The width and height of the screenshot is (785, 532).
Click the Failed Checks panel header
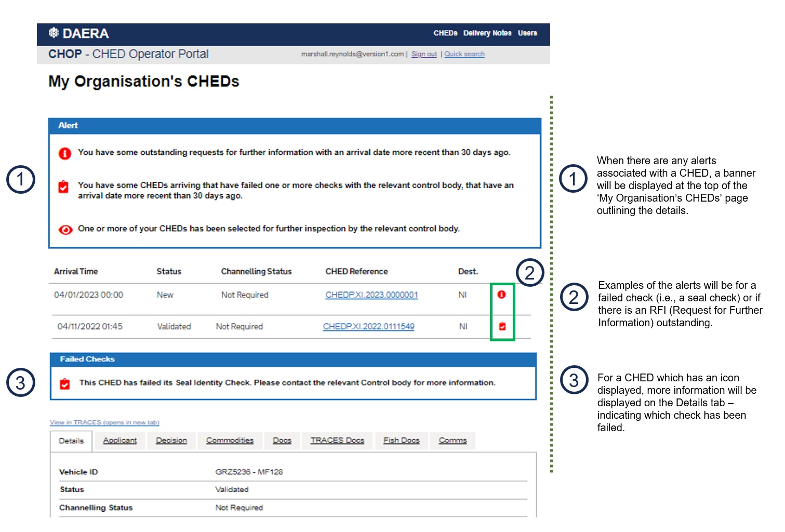(x=293, y=360)
